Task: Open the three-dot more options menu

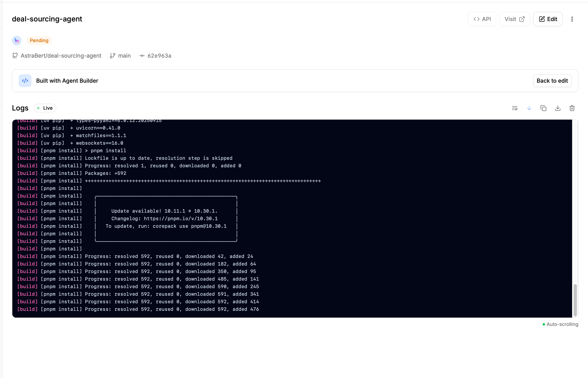Action: pyautogui.click(x=572, y=19)
